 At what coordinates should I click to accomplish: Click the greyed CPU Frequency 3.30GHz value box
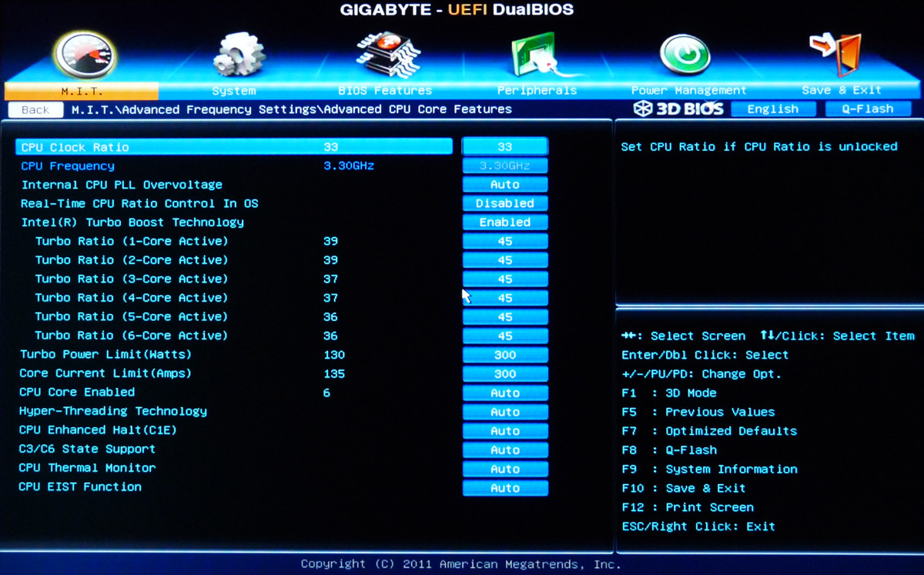click(505, 165)
